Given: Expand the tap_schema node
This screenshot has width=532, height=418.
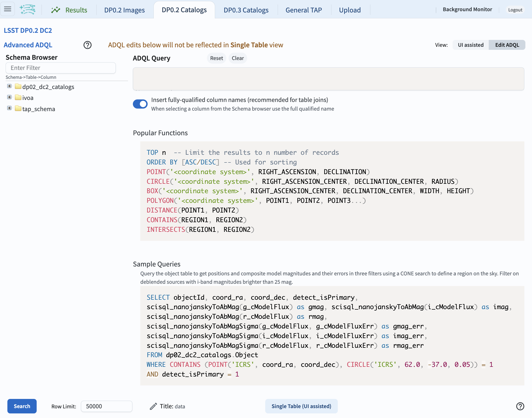Looking at the screenshot, I should click(9, 109).
